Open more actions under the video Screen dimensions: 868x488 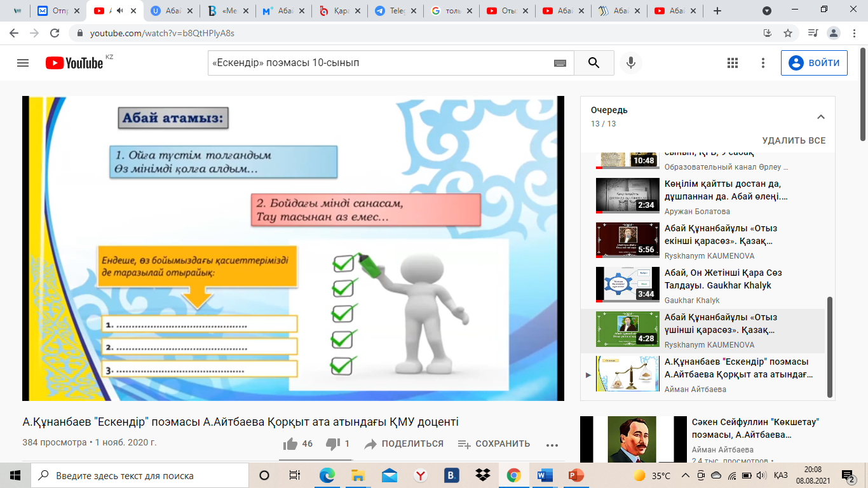[x=552, y=445]
